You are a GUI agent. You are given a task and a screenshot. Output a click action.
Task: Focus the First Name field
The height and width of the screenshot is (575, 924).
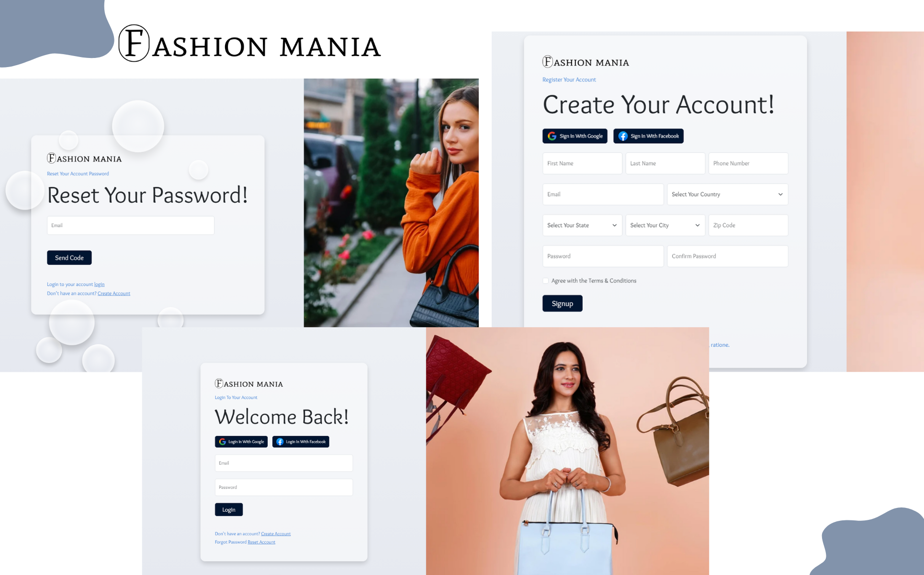click(x=582, y=163)
